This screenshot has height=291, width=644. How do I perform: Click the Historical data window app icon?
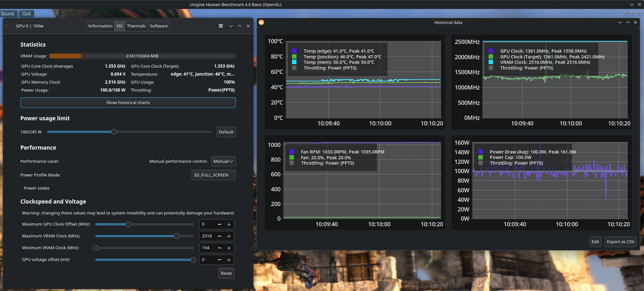point(261,22)
